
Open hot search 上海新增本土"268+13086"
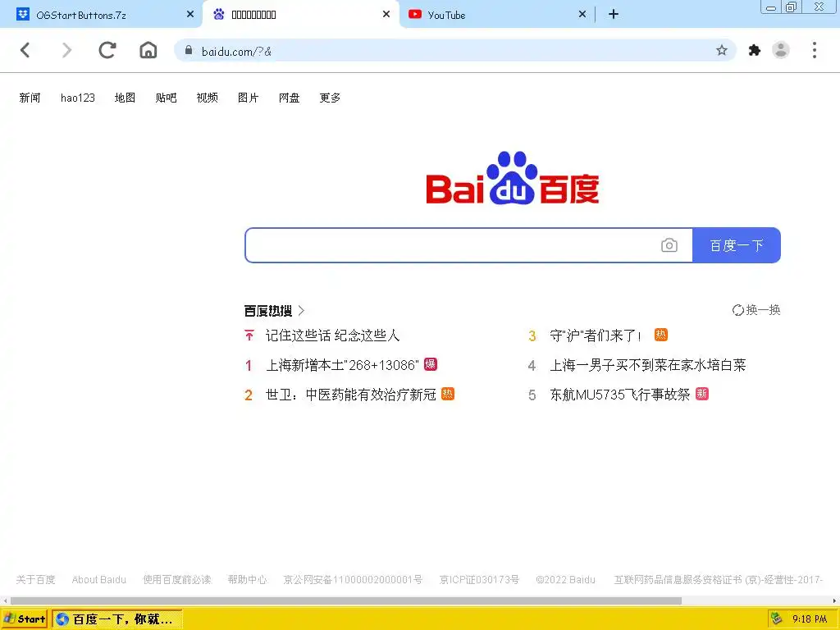tap(343, 365)
